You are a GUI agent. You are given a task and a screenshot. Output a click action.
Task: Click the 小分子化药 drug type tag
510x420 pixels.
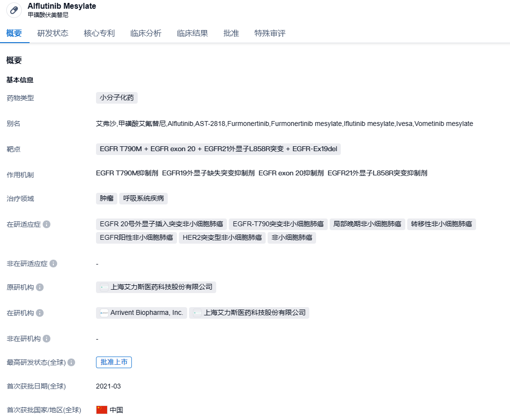(117, 98)
